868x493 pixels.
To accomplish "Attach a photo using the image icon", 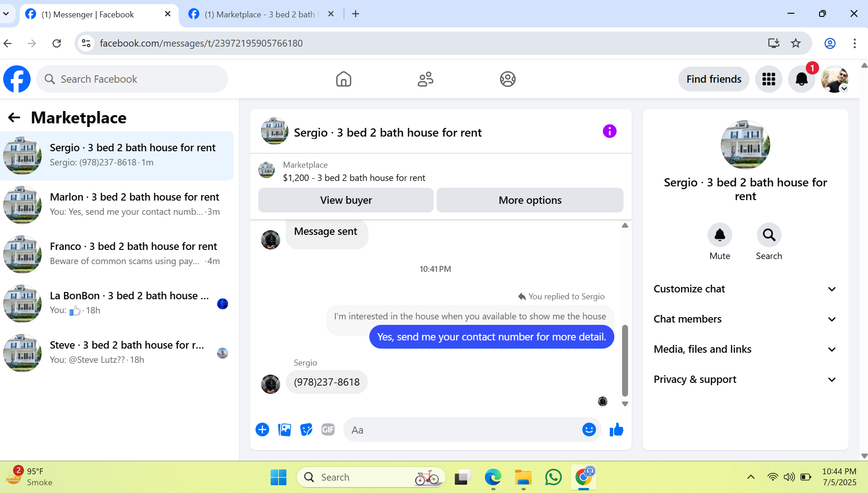I will point(284,429).
